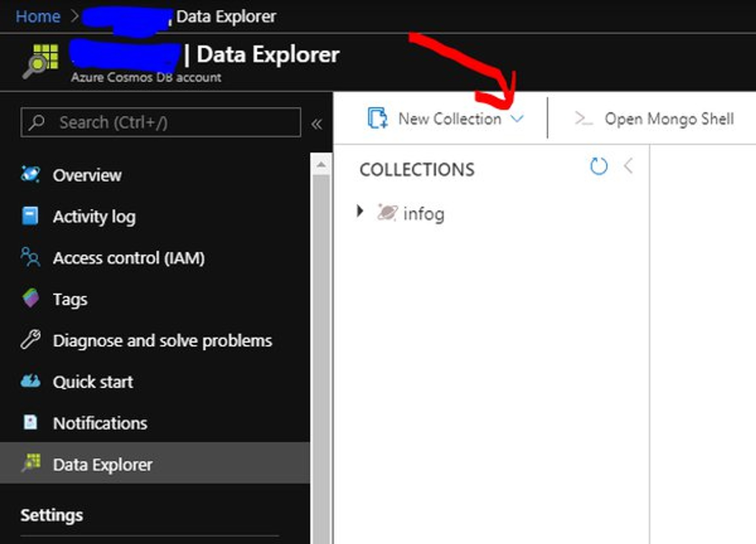The height and width of the screenshot is (544, 756).
Task: Expand the infog database node
Action: click(x=360, y=211)
